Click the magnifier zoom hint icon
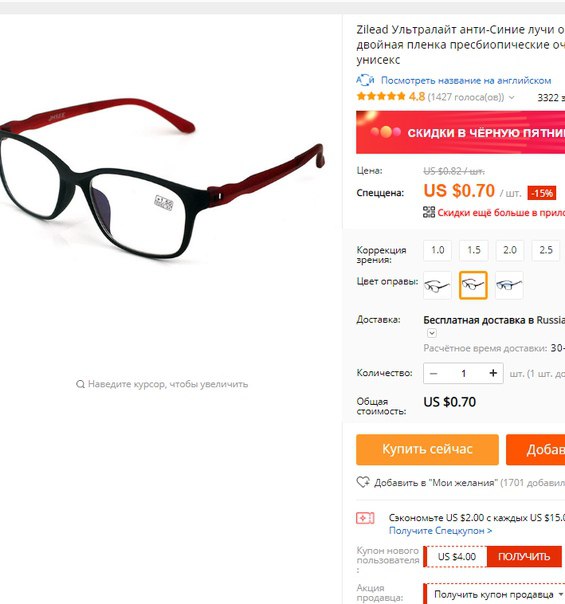This screenshot has height=604, width=565. click(x=80, y=384)
